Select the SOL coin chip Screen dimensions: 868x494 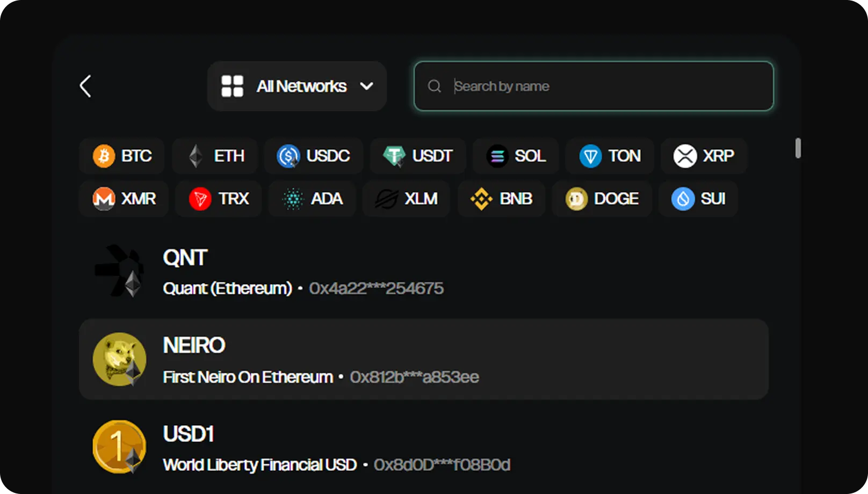click(x=516, y=156)
